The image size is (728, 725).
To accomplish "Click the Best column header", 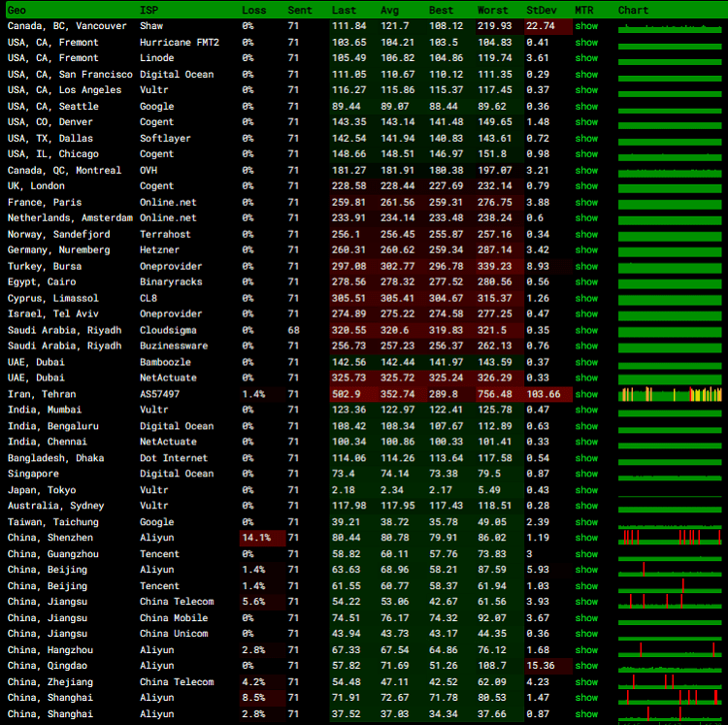I will click(x=441, y=11).
